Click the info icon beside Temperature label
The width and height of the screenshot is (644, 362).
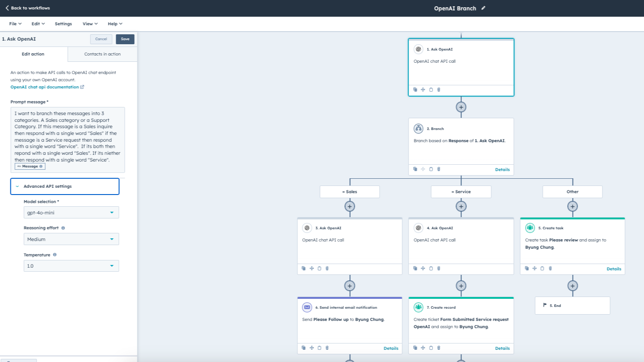55,255
